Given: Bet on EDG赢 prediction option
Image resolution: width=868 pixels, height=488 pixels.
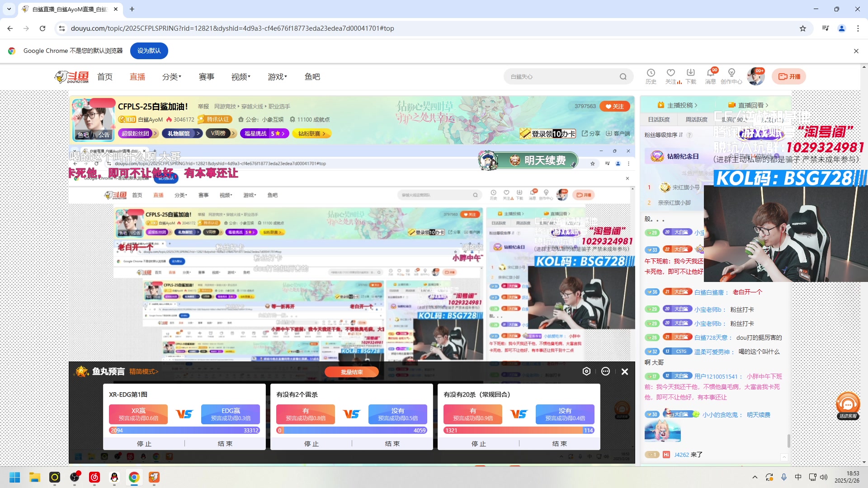Looking at the screenshot, I should (231, 414).
